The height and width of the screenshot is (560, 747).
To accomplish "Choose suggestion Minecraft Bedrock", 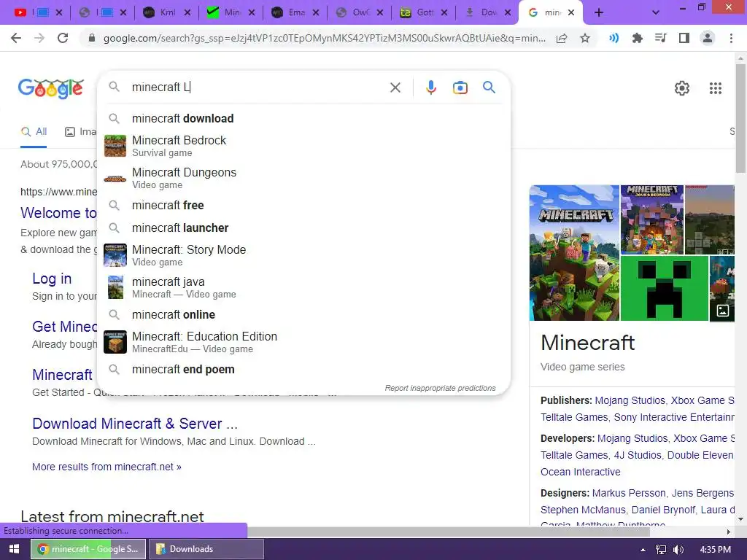I will click(304, 146).
